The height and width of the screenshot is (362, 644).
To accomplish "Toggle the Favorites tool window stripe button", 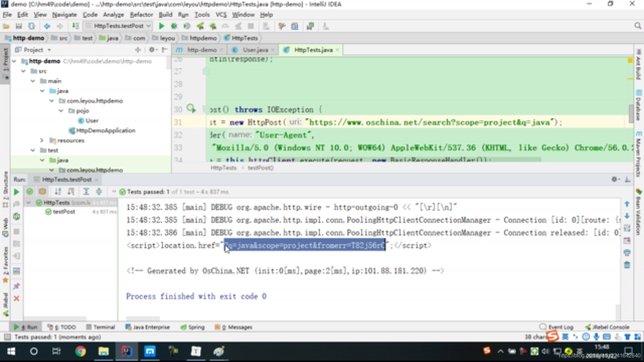I will 5,265.
